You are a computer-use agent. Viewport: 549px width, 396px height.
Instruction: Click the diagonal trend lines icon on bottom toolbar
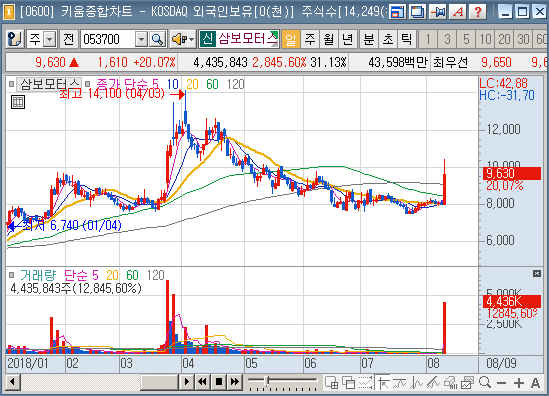[x=433, y=383]
